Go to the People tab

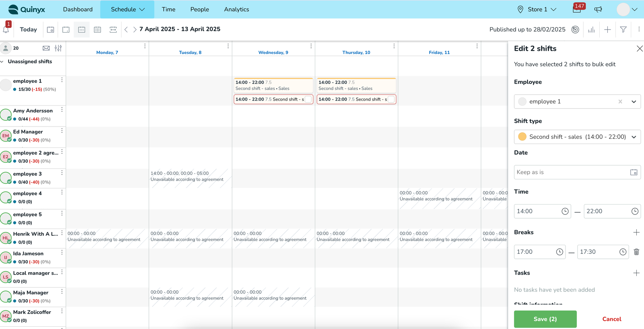(x=200, y=9)
